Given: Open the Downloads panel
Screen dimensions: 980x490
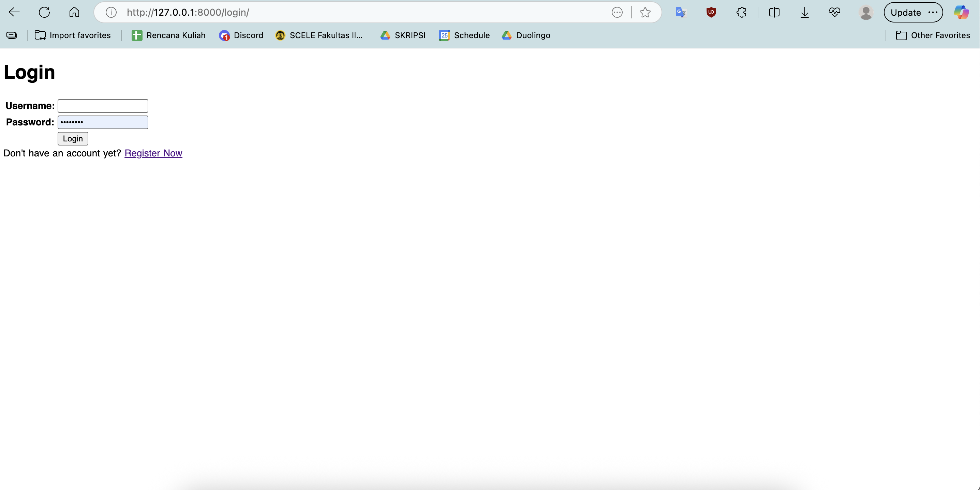Looking at the screenshot, I should 804,13.
